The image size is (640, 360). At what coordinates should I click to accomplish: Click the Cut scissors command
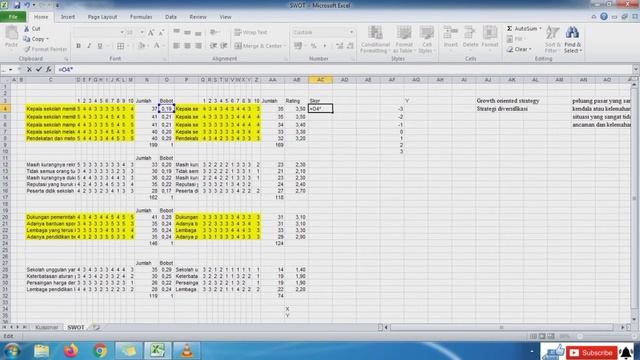pos(32,29)
